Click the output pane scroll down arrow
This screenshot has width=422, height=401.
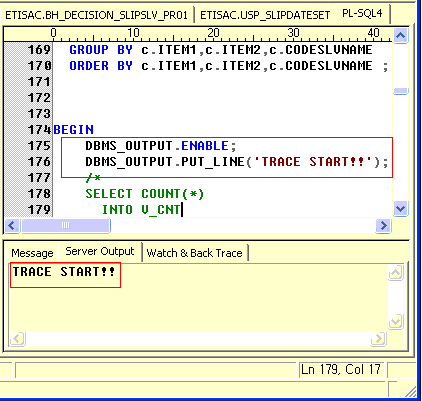pyautogui.click(x=396, y=322)
